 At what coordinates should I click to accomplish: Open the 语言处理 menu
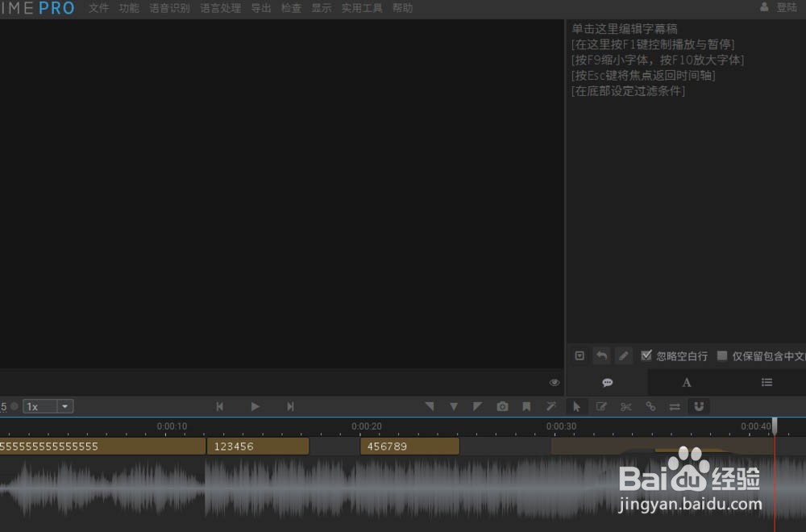click(x=221, y=8)
